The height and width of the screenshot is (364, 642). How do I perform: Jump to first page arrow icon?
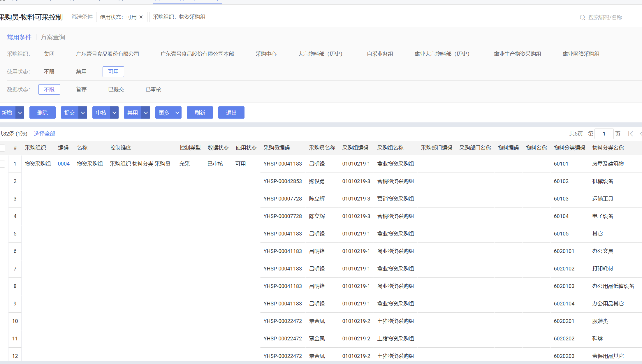(630, 134)
